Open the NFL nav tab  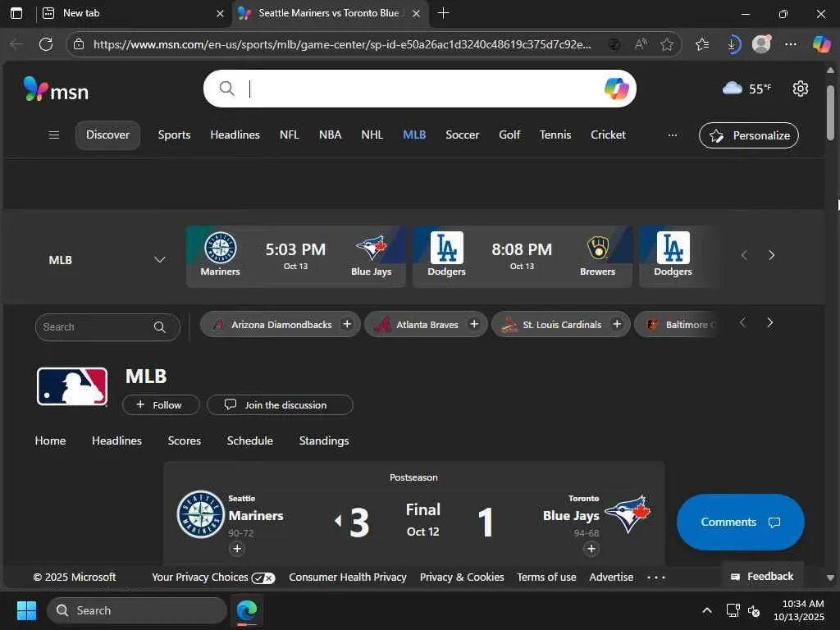pyautogui.click(x=289, y=135)
